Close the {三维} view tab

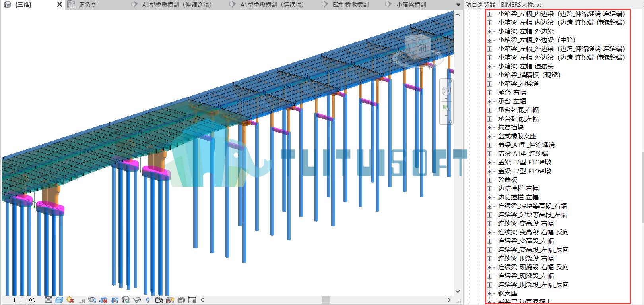[60, 4]
